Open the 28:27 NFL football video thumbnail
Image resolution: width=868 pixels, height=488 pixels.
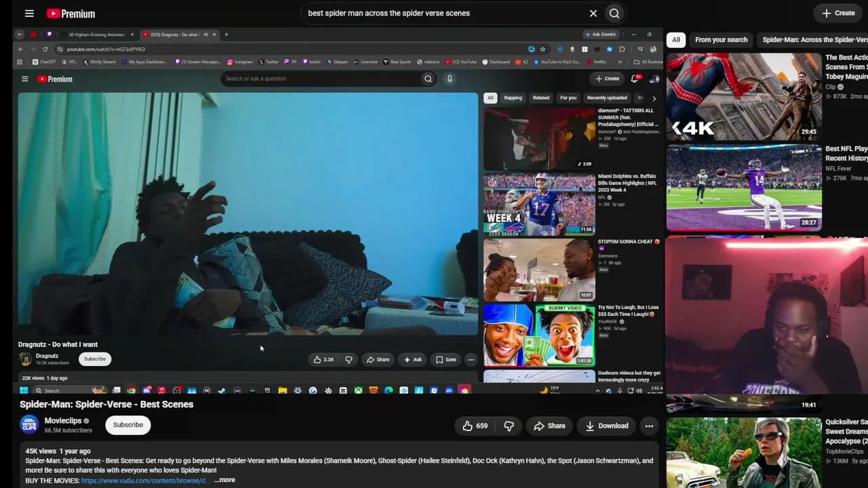[x=744, y=187]
